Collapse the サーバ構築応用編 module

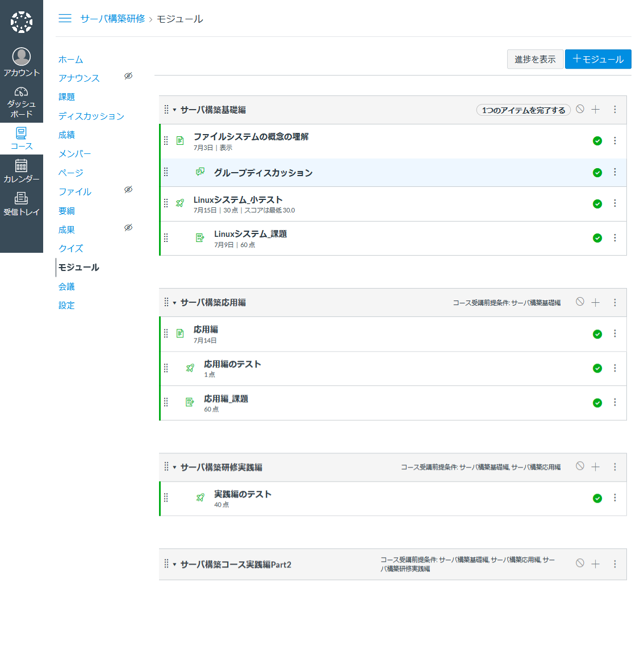174,303
